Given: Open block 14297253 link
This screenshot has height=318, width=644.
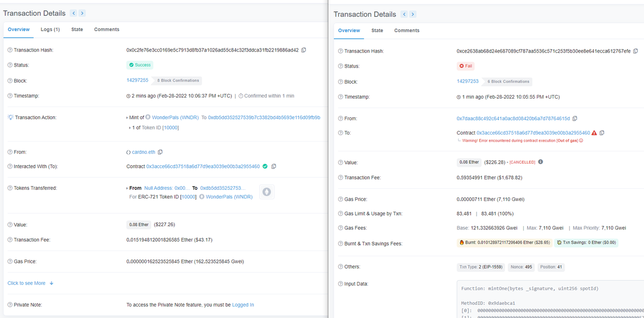Looking at the screenshot, I should click(x=467, y=81).
